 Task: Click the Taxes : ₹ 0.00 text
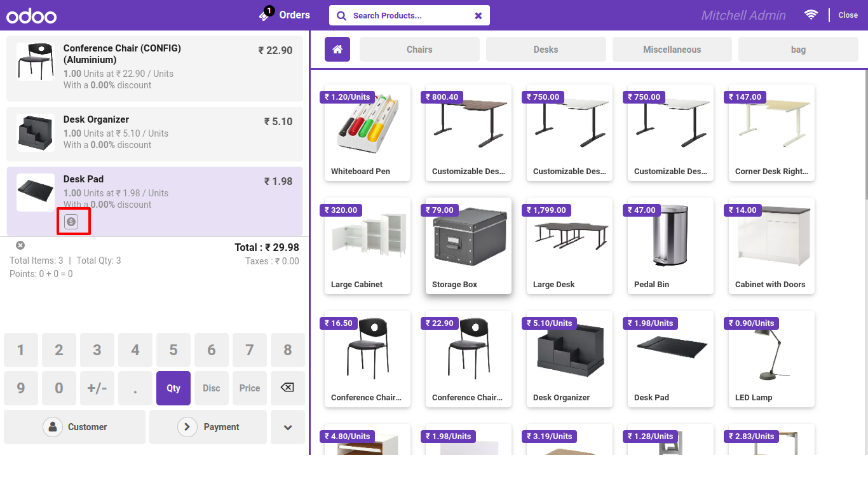click(272, 261)
